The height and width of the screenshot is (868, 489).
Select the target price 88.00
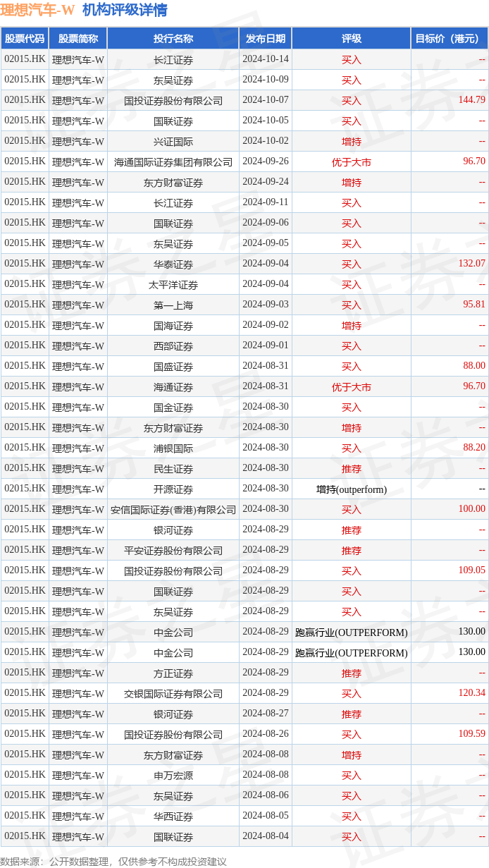(x=473, y=366)
